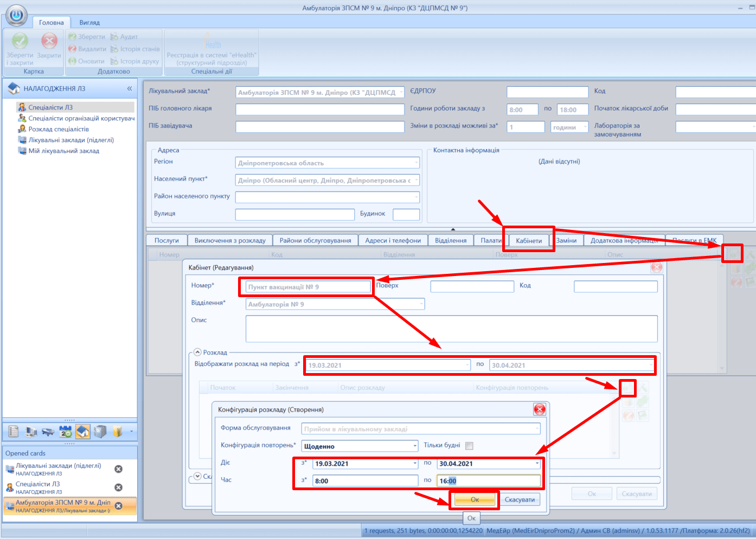Click the calendar schedule icon in navigation bar
The image size is (756, 539).
point(66,432)
